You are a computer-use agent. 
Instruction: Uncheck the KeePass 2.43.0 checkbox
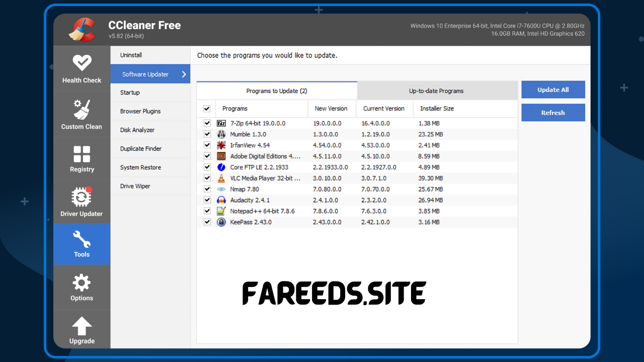pyautogui.click(x=207, y=222)
